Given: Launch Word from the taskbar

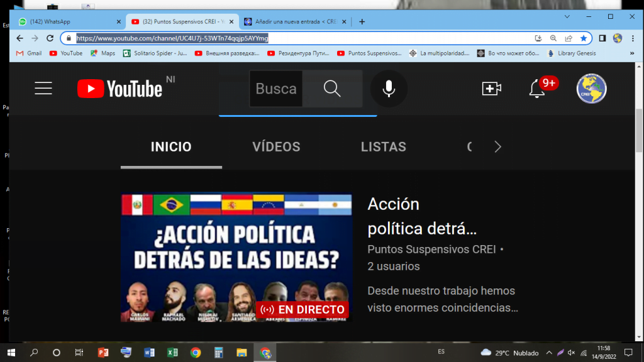Looking at the screenshot, I should tap(149, 353).
